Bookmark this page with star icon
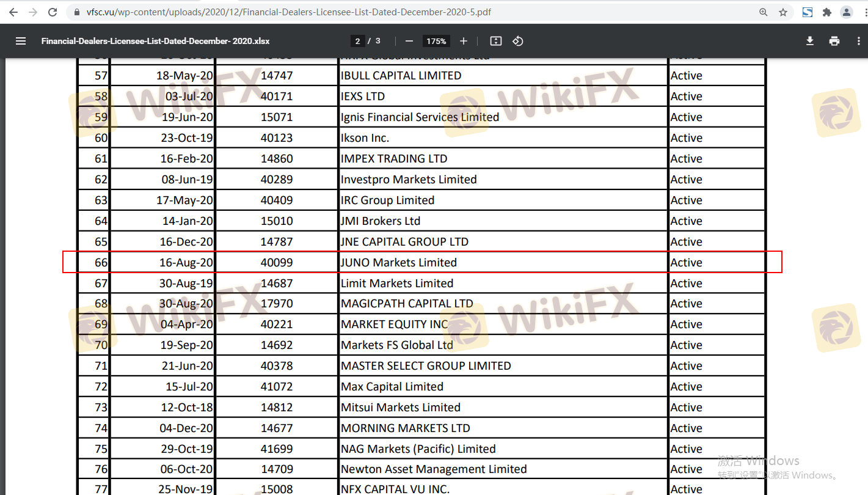 [783, 12]
